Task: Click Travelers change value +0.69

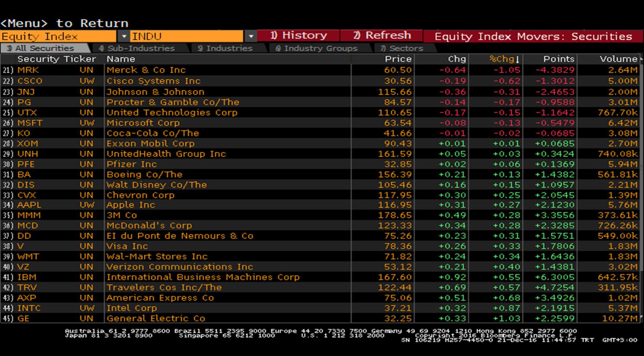Action: pyautogui.click(x=452, y=288)
